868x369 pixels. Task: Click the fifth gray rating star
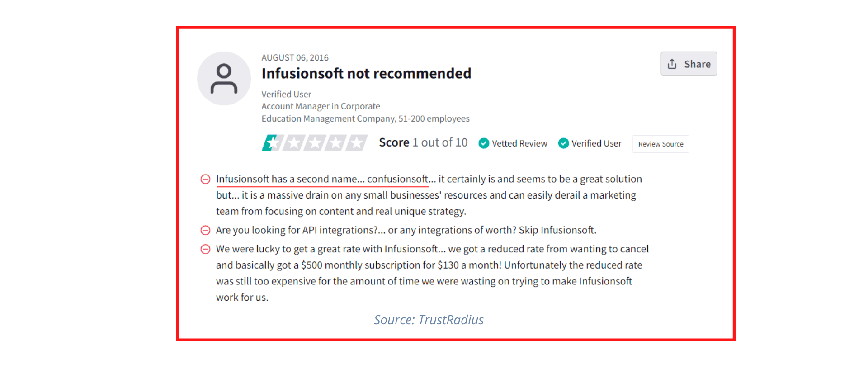pyautogui.click(x=357, y=143)
